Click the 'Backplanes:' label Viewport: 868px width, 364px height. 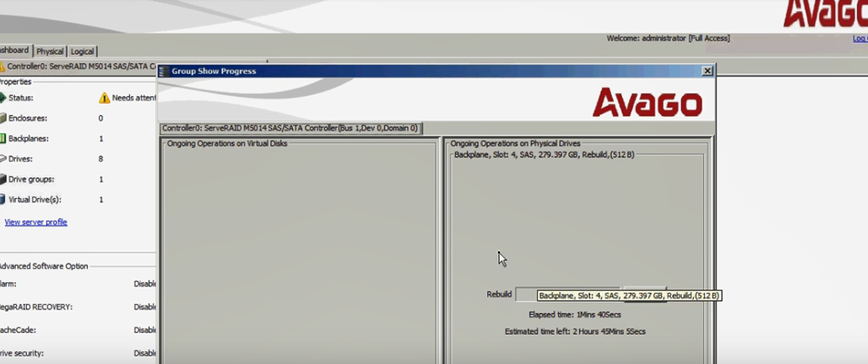coord(29,139)
